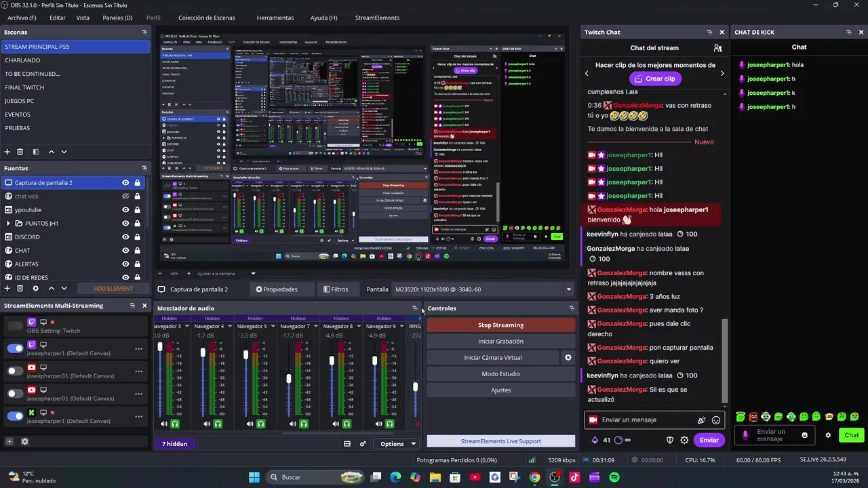Click the Crear clip button
The height and width of the screenshot is (488, 868).
[655, 79]
